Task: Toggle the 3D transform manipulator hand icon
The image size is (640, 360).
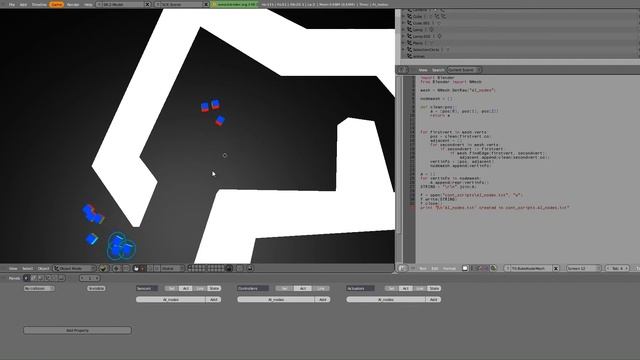Action: click(136, 269)
